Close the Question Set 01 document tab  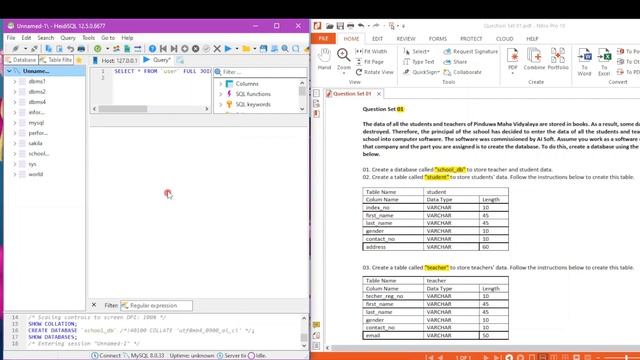[379, 94]
